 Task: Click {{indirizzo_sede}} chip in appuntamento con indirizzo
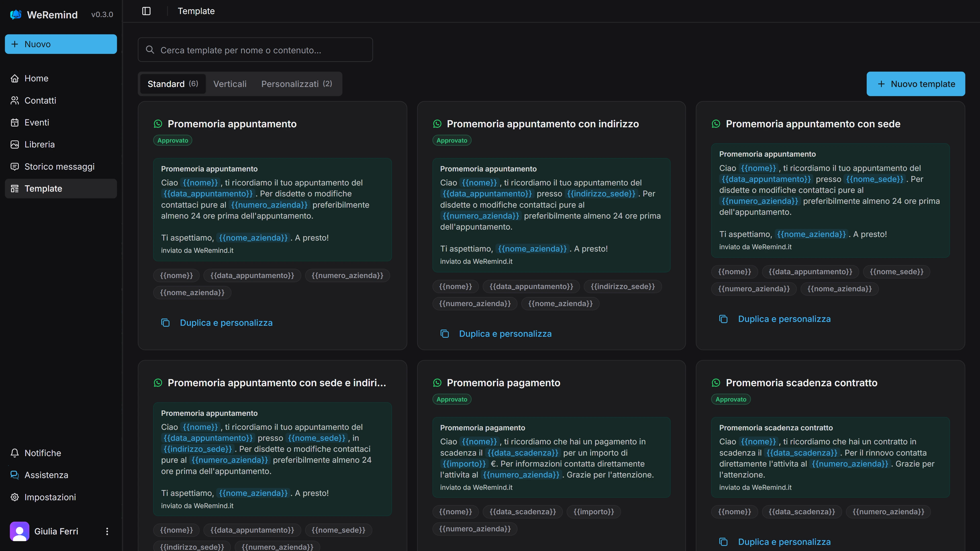point(623,287)
